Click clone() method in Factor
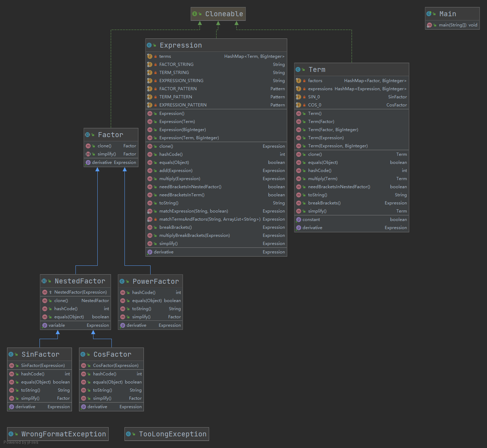487x448 pixels. click(x=111, y=146)
